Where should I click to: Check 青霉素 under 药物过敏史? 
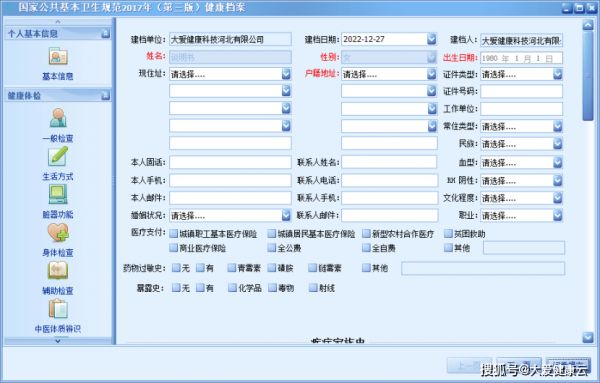[232, 268]
